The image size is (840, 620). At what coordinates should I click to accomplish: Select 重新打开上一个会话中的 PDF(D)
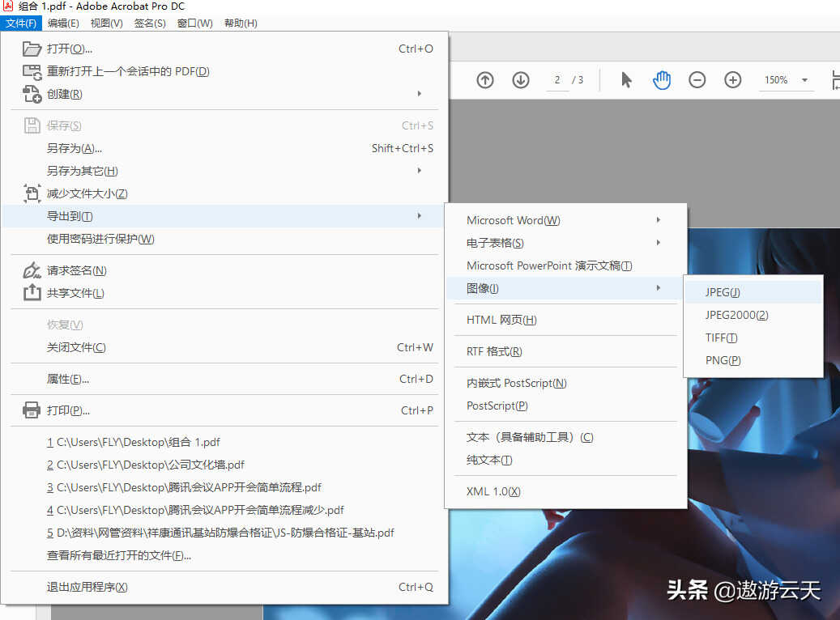point(224,71)
